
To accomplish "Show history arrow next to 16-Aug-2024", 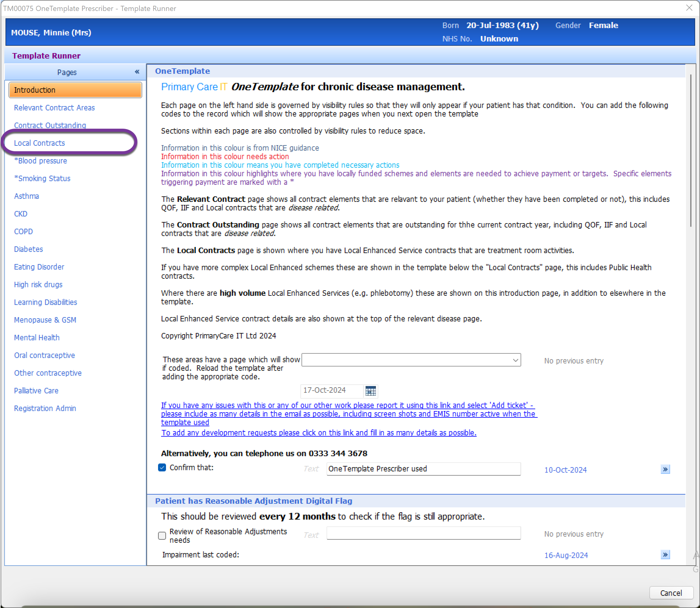I will [x=665, y=555].
